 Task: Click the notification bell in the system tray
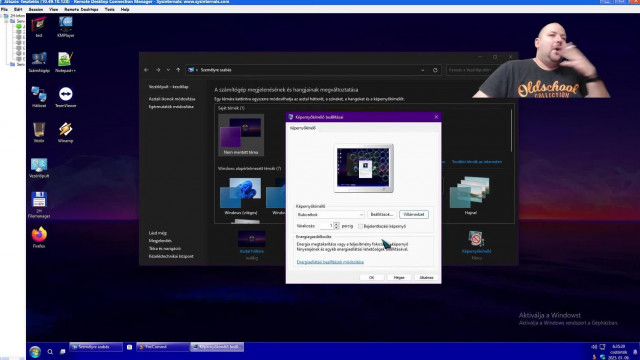pyautogui.click(x=635, y=352)
